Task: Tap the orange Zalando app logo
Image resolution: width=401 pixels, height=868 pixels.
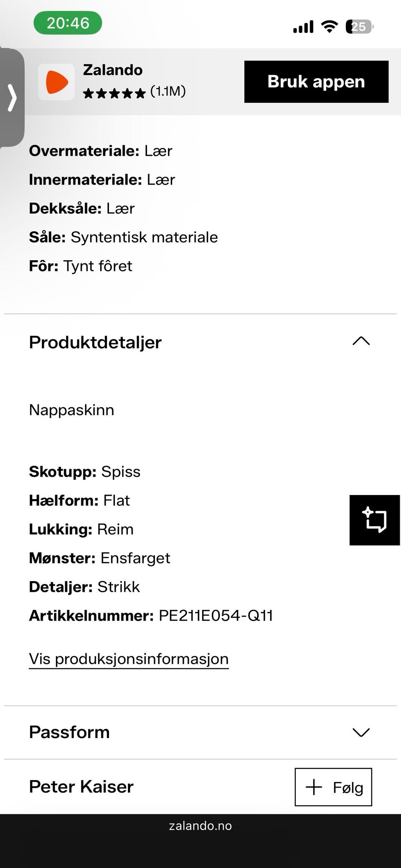Action: pyautogui.click(x=56, y=82)
